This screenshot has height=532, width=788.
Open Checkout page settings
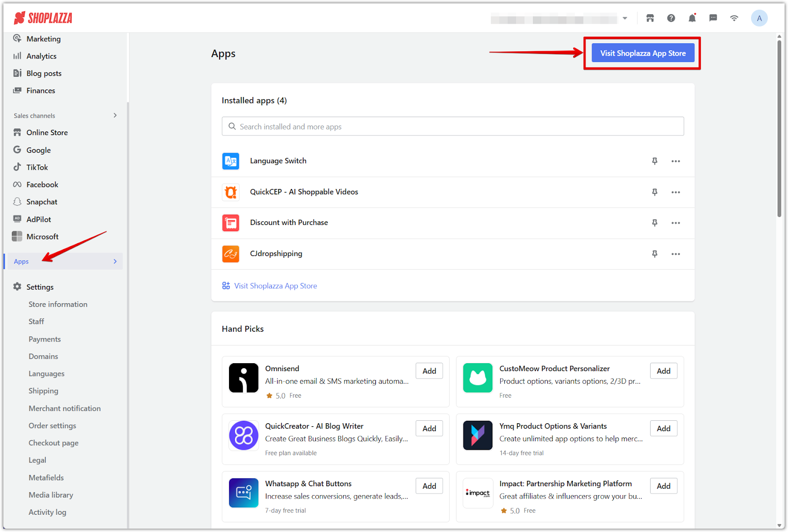(x=54, y=443)
